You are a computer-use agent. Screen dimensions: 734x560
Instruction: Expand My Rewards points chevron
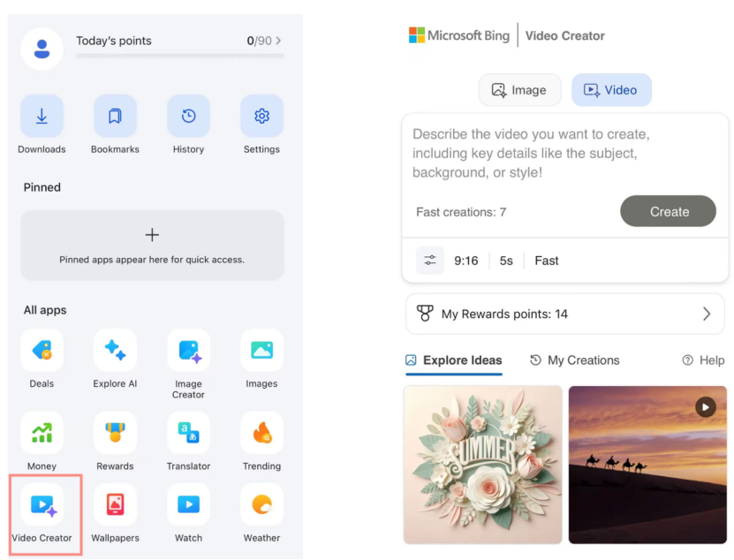[x=707, y=314]
